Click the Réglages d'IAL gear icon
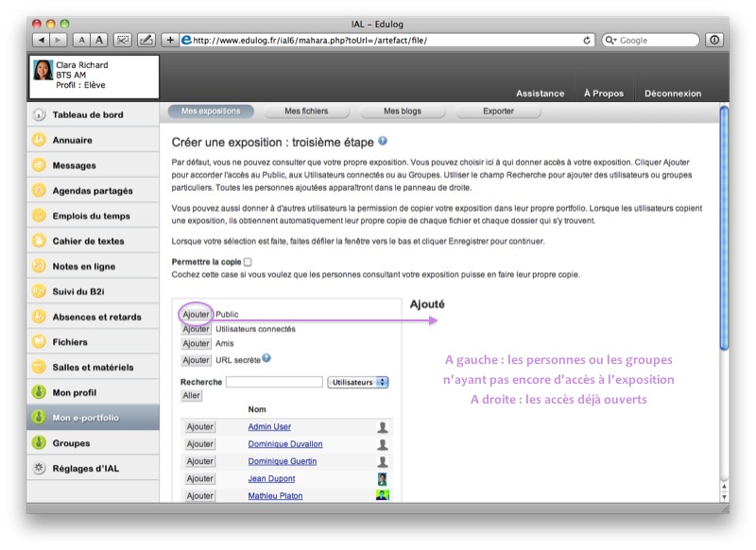Viewport: 756px width, 550px height. pyautogui.click(x=39, y=468)
